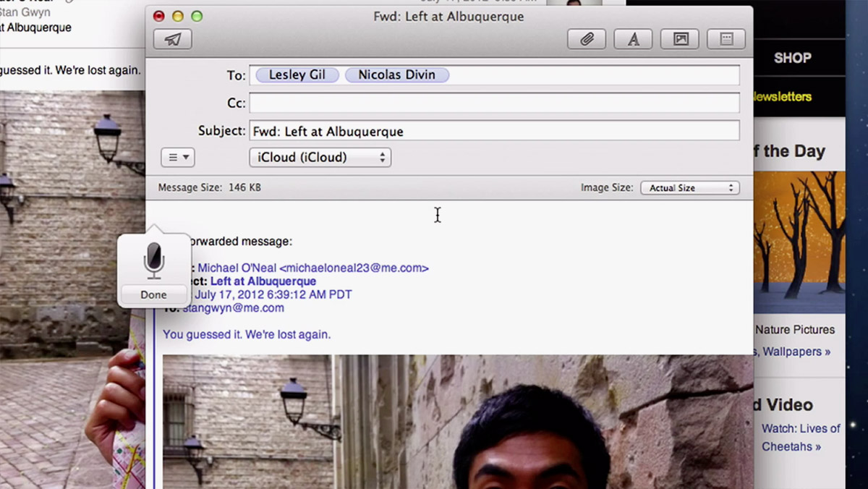868x489 pixels.
Task: Click the Subject text field
Action: coord(494,131)
